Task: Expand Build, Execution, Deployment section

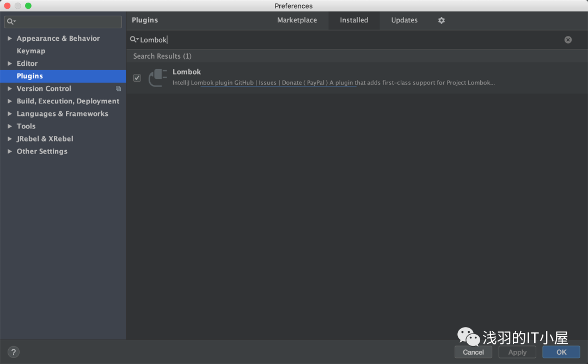Action: tap(10, 101)
